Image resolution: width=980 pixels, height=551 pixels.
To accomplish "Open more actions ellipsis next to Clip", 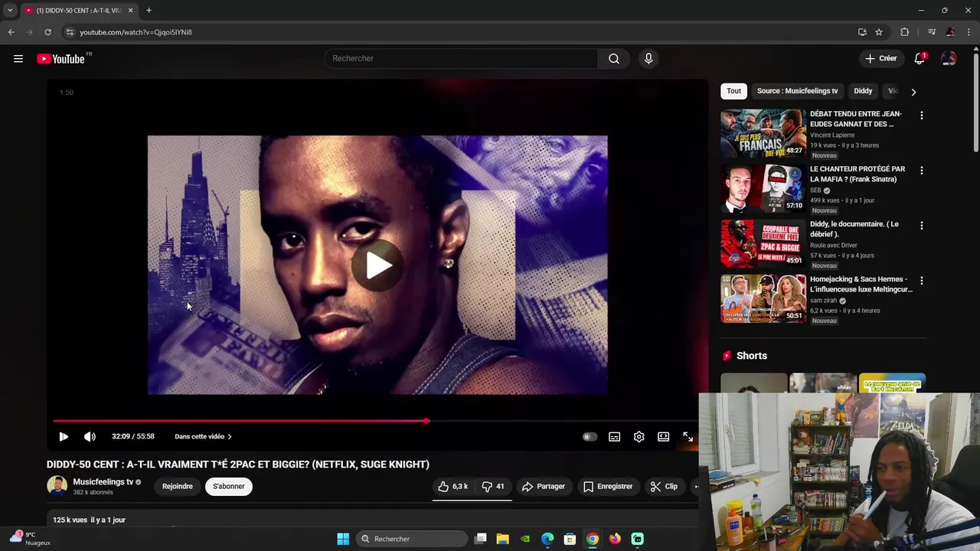I will click(696, 487).
